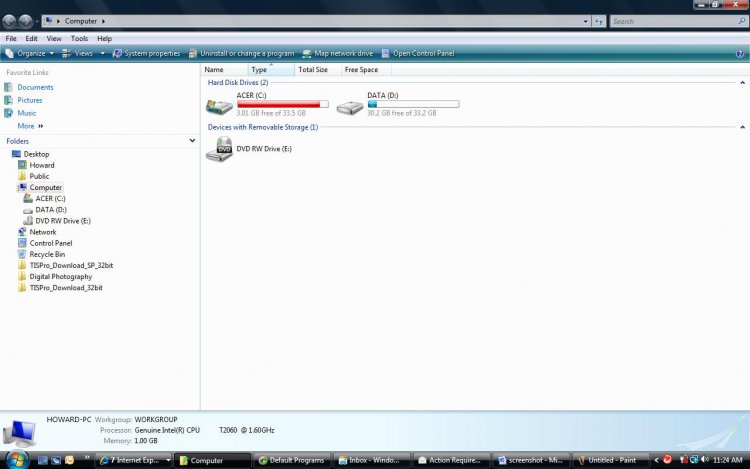Click Map network drive button
This screenshot has width=750, height=469.
337,53
